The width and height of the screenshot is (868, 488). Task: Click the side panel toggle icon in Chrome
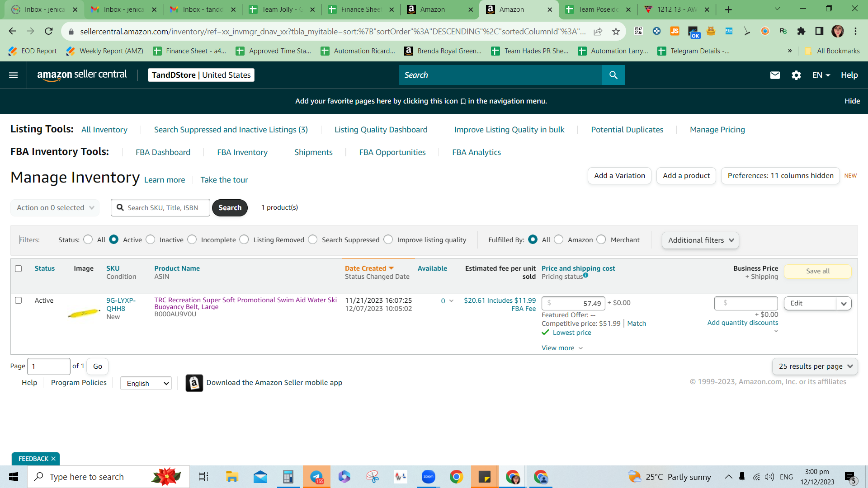click(819, 31)
